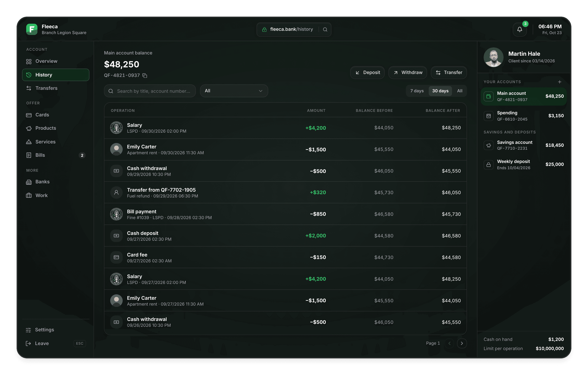Open the notifications bell
Image resolution: width=588 pixels, height=375 pixels.
(x=519, y=30)
